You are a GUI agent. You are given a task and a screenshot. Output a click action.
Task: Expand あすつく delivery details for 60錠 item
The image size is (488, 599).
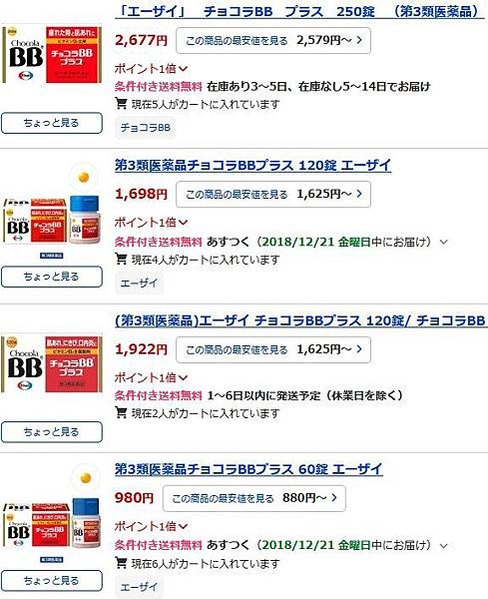(x=444, y=546)
